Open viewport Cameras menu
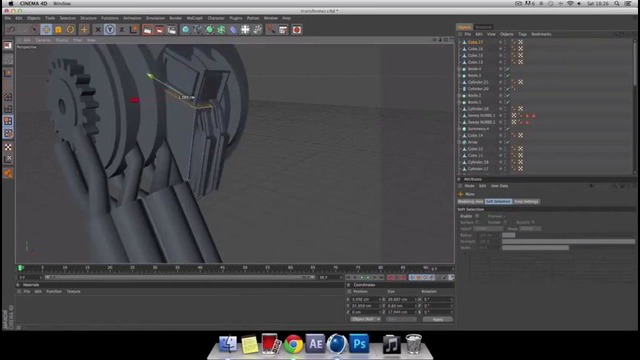The image size is (640, 360). 43,40
